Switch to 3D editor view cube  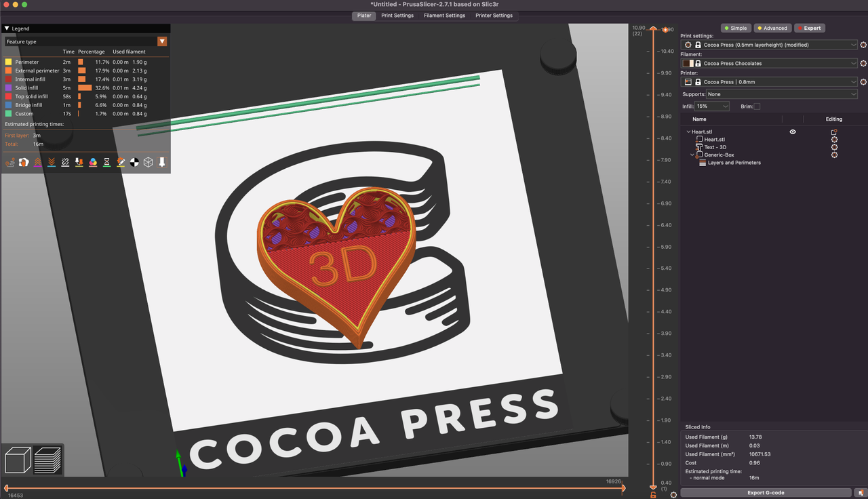(18, 460)
